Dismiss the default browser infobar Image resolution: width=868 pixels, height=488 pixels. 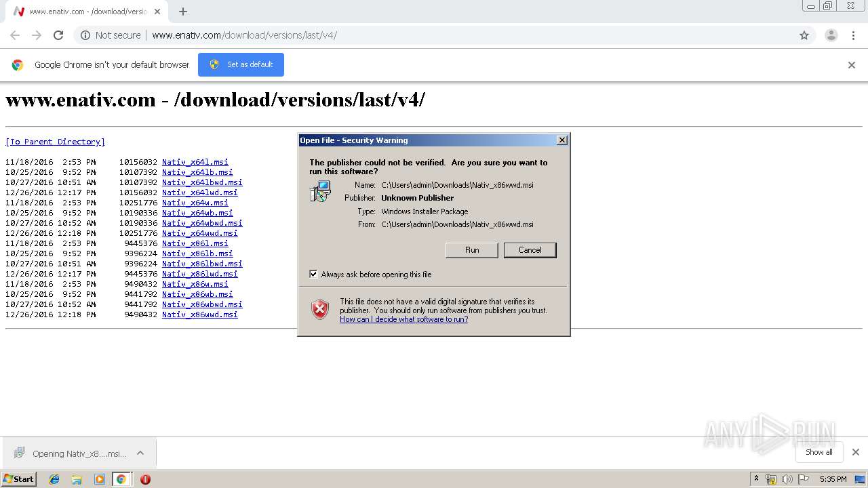coord(852,65)
